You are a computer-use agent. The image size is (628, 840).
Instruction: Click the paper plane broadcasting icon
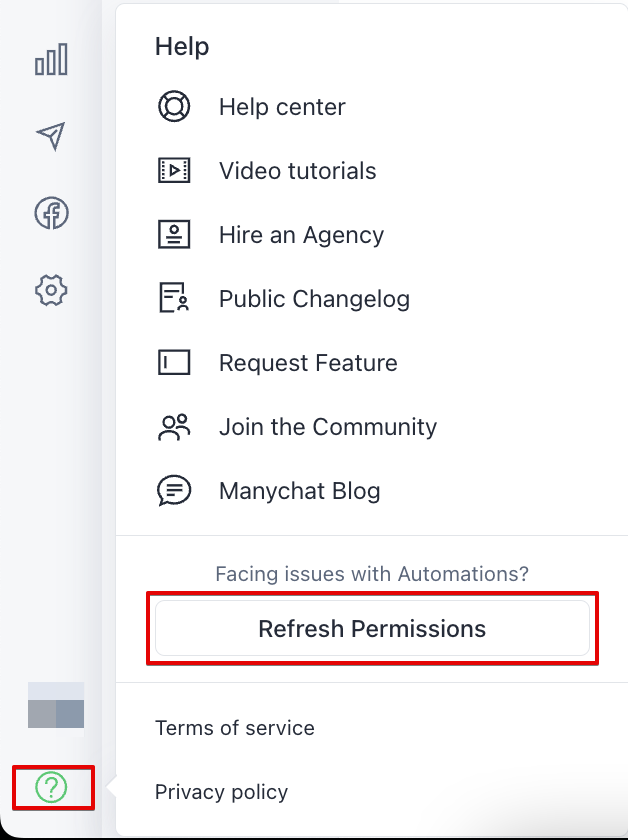click(51, 137)
